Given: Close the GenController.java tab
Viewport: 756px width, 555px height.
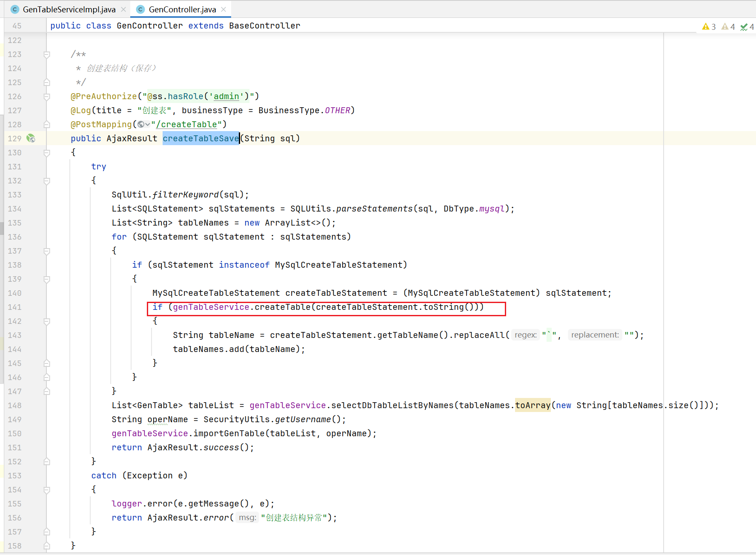Looking at the screenshot, I should tap(223, 9).
